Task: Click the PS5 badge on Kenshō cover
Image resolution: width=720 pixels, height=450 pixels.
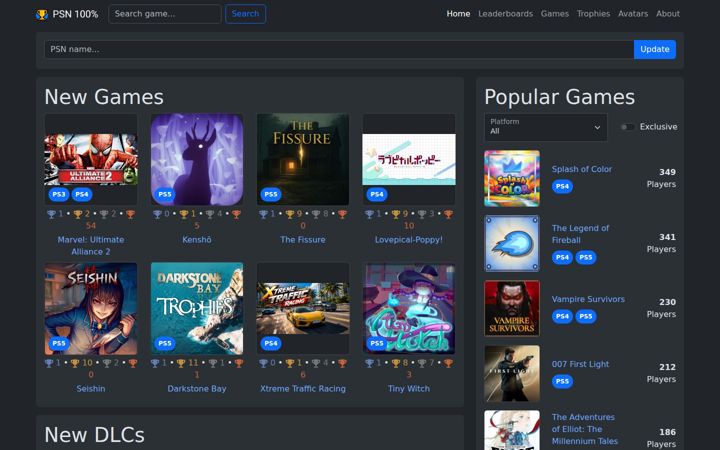Action: pyautogui.click(x=165, y=194)
